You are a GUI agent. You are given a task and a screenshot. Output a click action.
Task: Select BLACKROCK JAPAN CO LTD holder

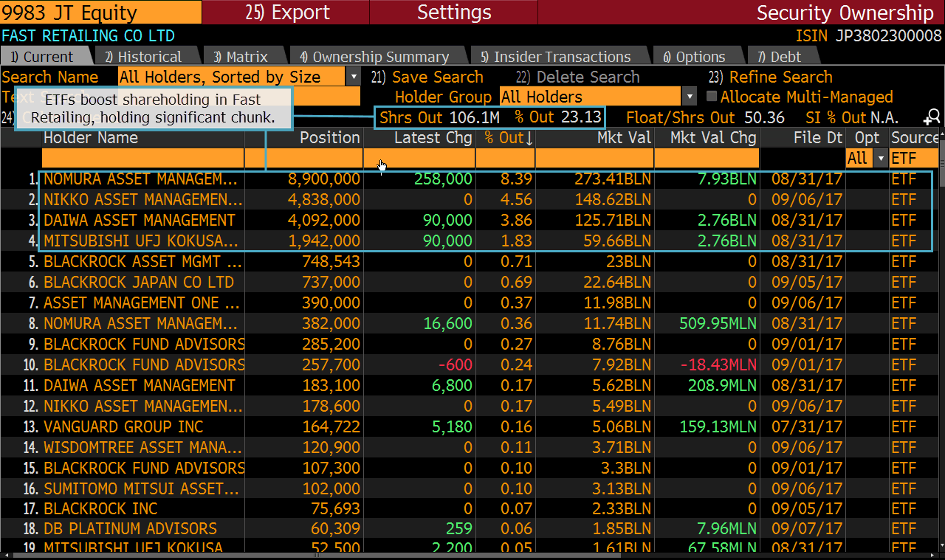[139, 282]
